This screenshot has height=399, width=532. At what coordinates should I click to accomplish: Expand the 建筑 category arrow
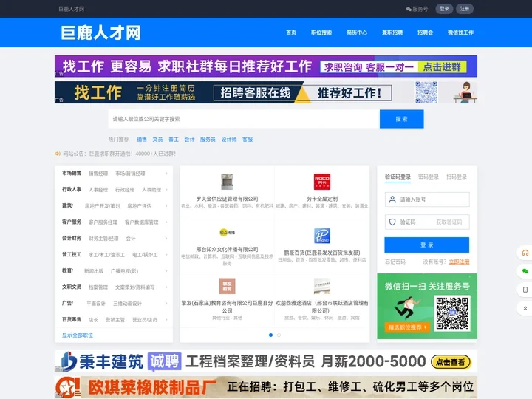(166, 206)
